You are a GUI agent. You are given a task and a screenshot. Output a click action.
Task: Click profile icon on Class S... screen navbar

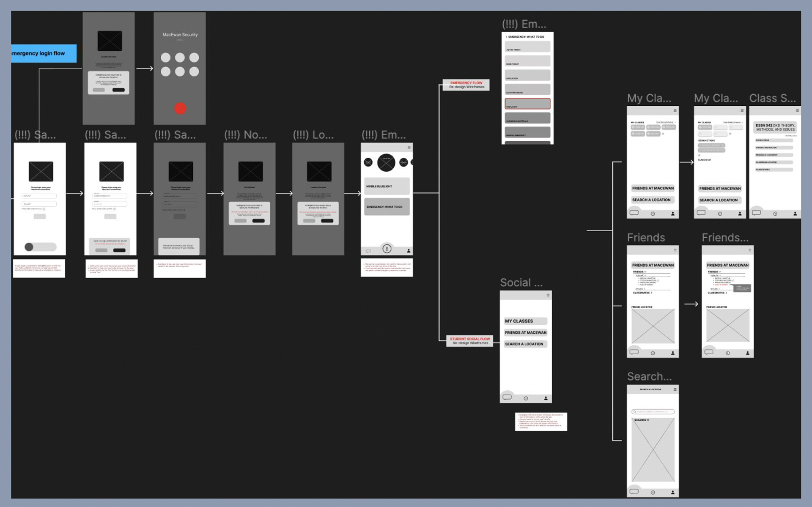(795, 214)
